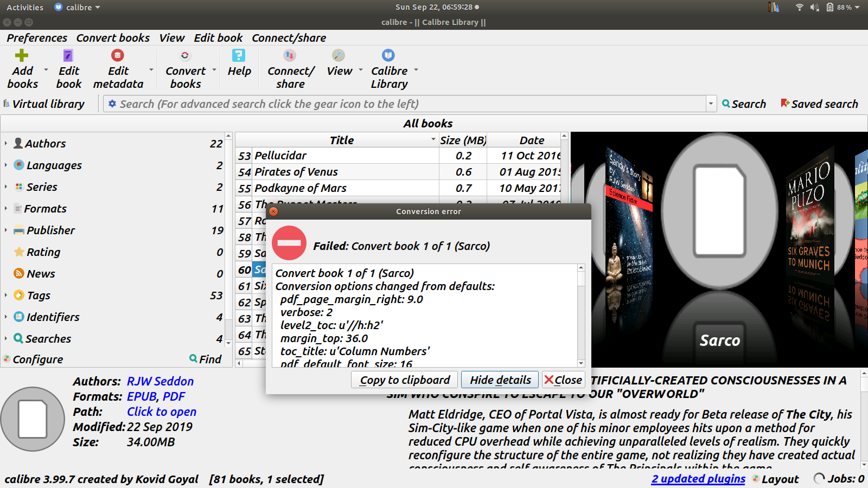Open the Edit book menu
Viewport: 868px width, 488px height.
click(218, 38)
